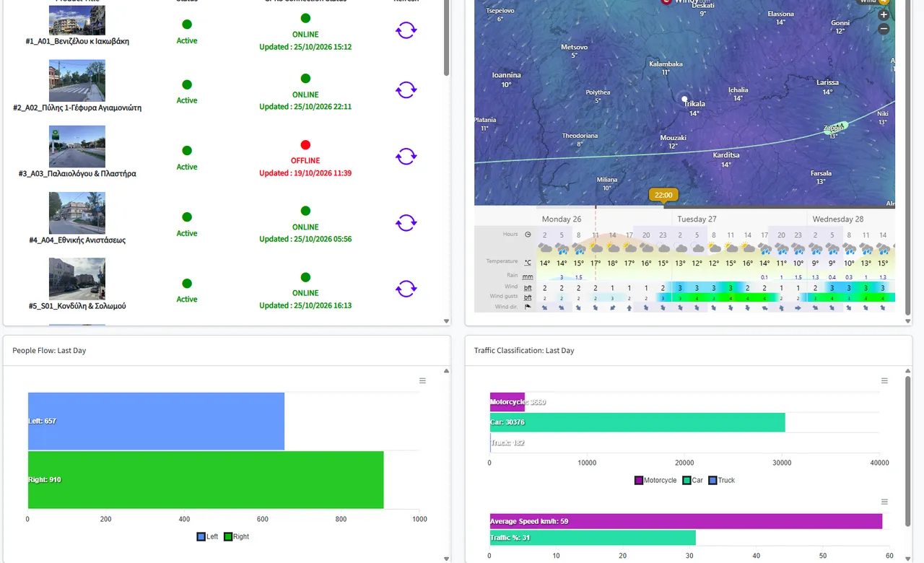
Task: Refresh the #2_A02 Πύλης 1 camera
Action: [406, 90]
